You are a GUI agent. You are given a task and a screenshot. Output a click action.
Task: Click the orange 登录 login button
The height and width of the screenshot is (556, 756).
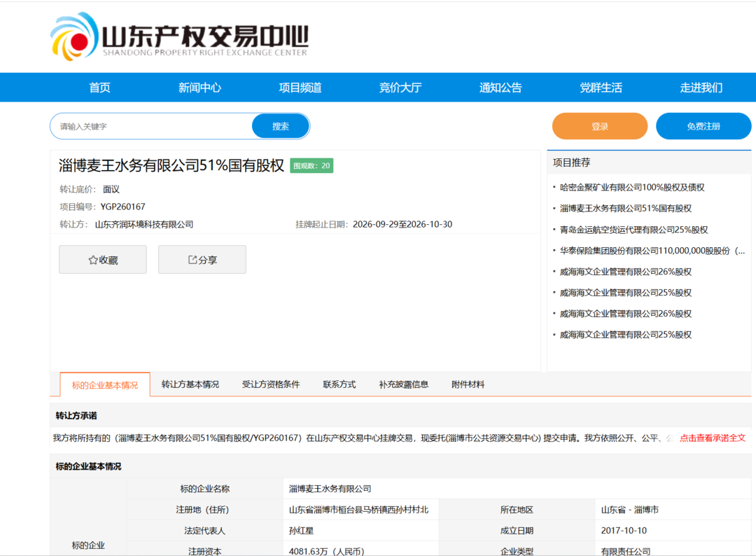point(600,126)
